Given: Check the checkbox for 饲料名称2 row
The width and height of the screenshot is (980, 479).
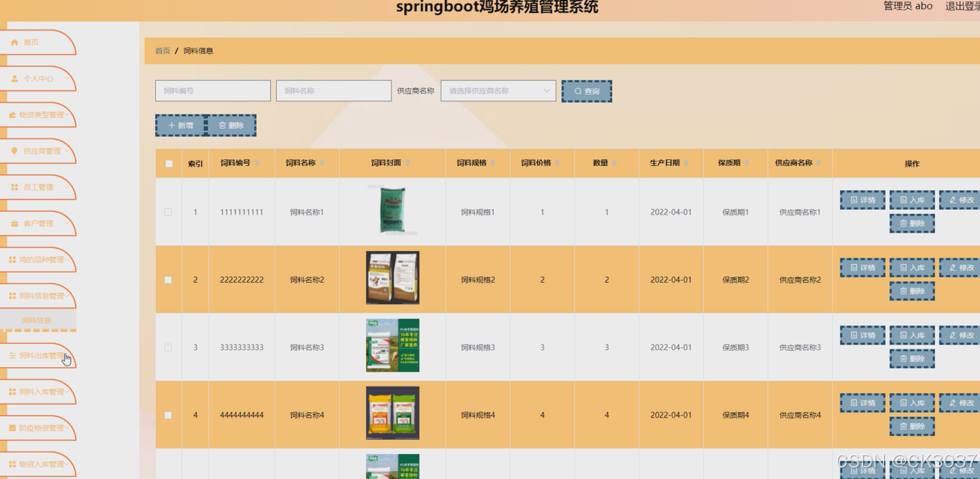Looking at the screenshot, I should [x=168, y=279].
